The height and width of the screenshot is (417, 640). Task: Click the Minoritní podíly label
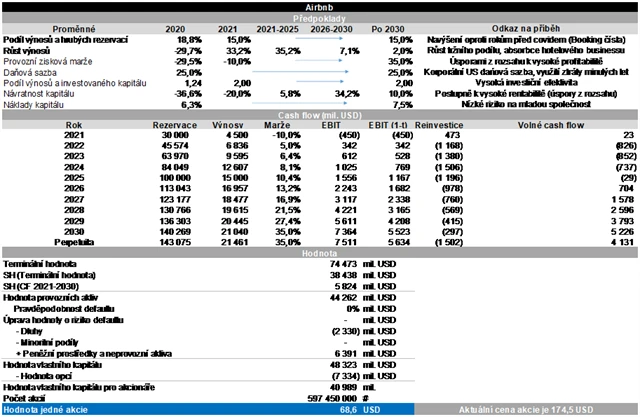(47, 342)
